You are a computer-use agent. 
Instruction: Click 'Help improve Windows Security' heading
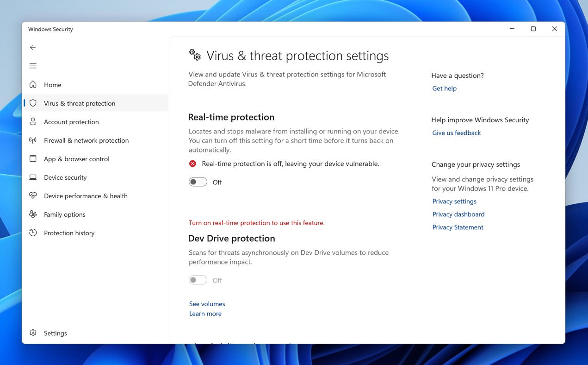coord(480,120)
